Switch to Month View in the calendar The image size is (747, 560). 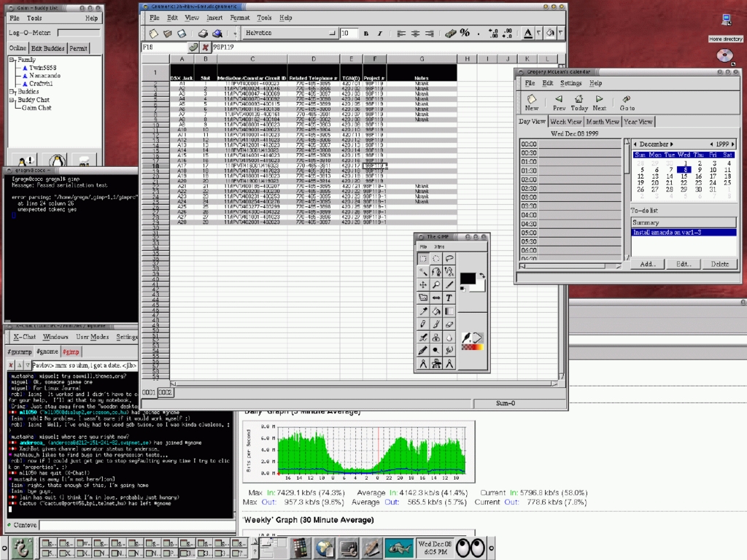pos(601,122)
